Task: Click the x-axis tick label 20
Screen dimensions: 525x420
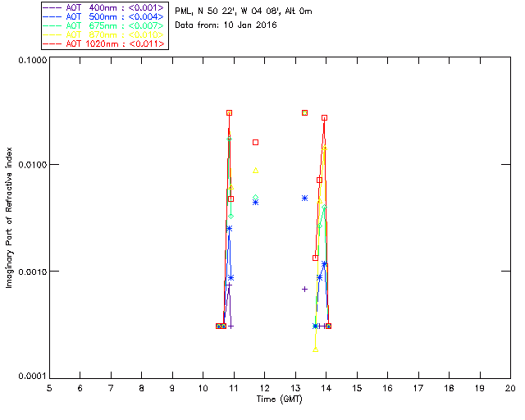Action: (510, 388)
